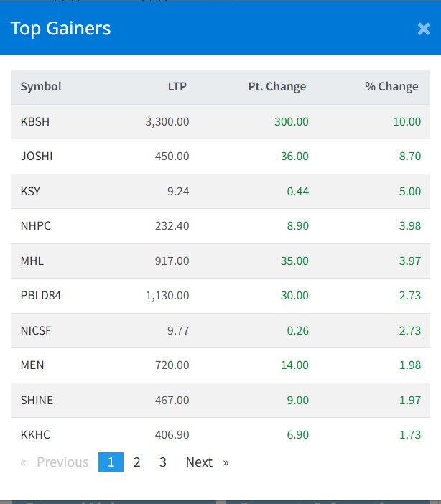Sort by the Symbol column header
Image resolution: width=441 pixels, height=504 pixels.
click(41, 87)
